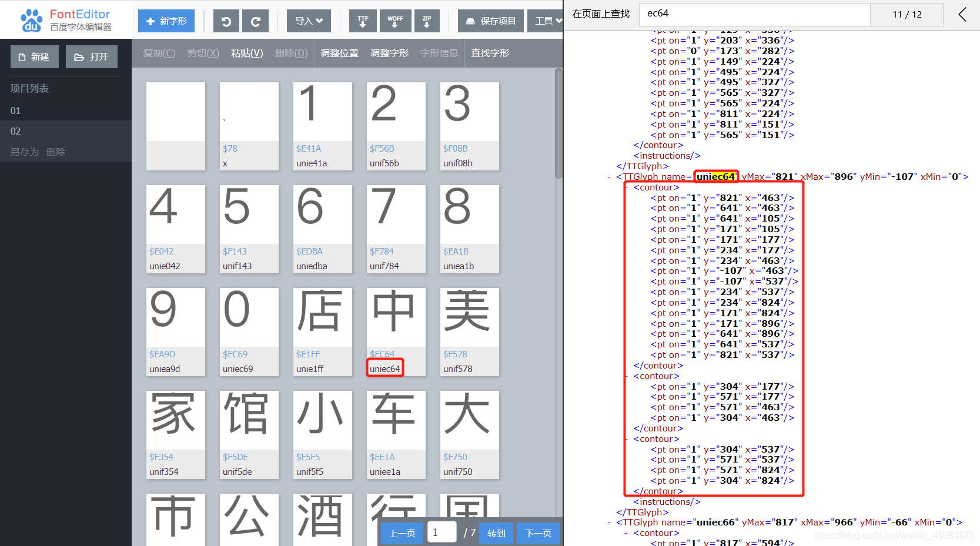The height and width of the screenshot is (546, 980).
Task: Select the glyph 6 thumbnail uniedba
Action: [323, 229]
